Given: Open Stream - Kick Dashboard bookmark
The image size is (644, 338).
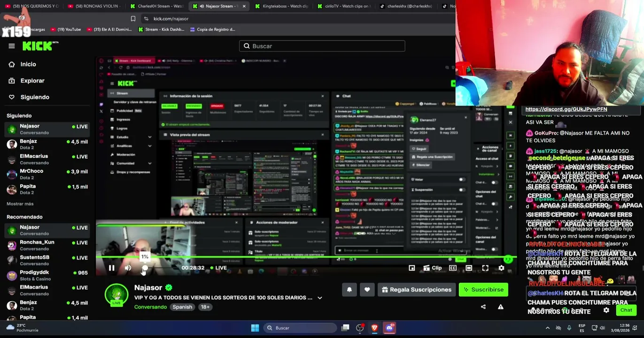Looking at the screenshot, I should 161,30.
